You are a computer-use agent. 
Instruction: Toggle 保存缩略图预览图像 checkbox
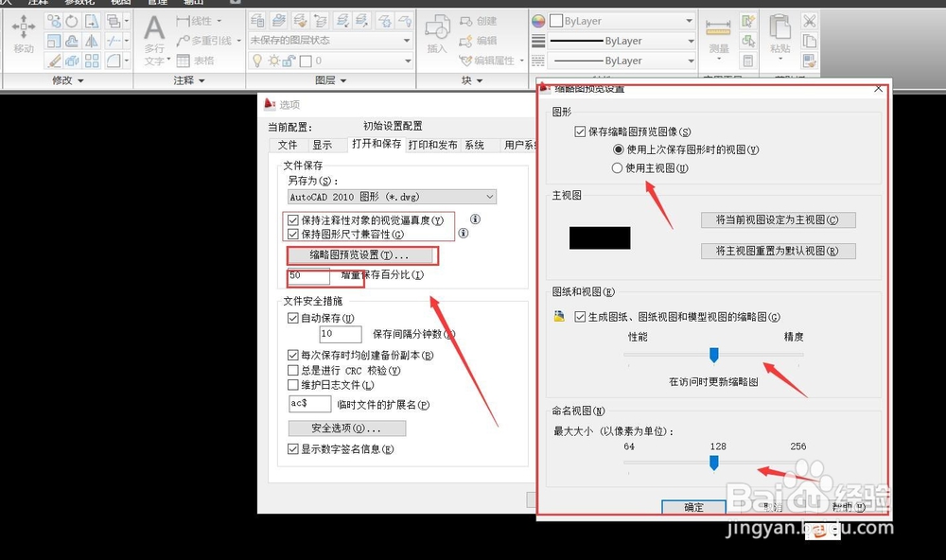581,131
